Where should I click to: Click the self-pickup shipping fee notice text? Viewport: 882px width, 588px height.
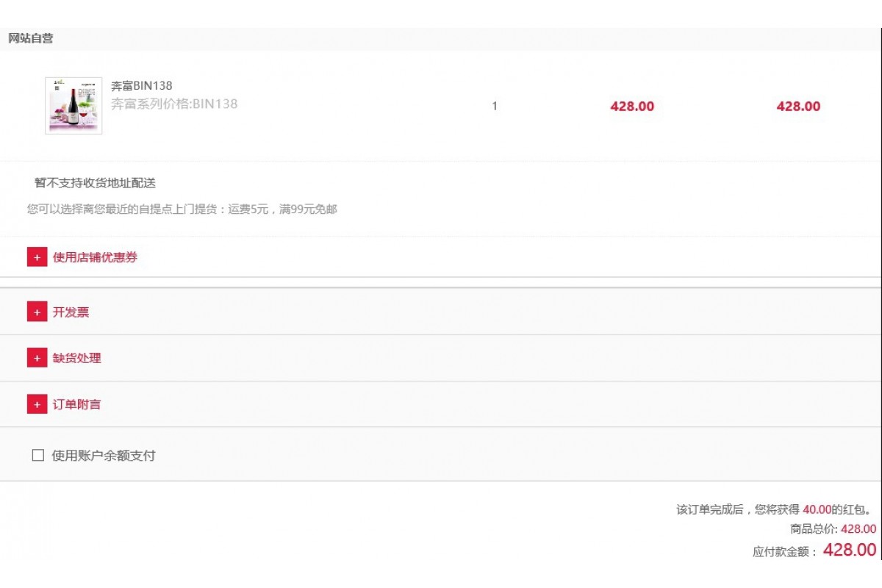click(182, 209)
